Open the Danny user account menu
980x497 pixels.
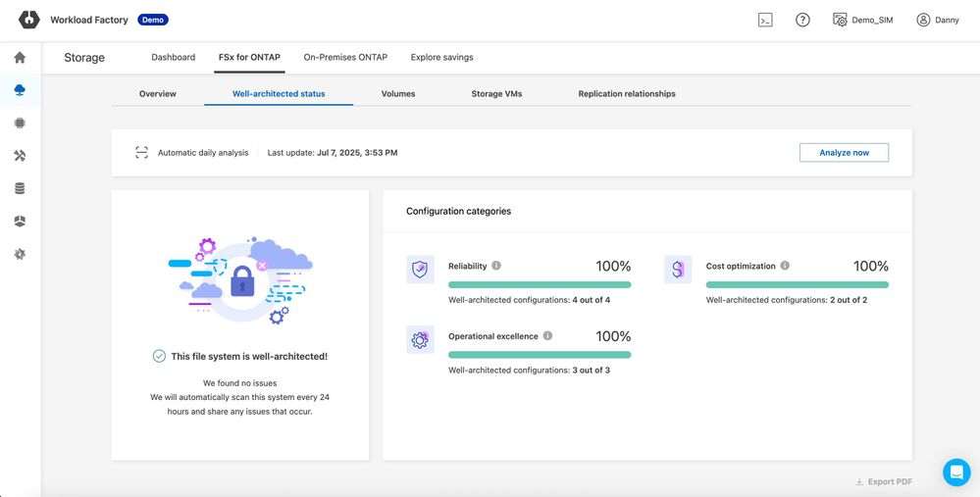(x=938, y=20)
